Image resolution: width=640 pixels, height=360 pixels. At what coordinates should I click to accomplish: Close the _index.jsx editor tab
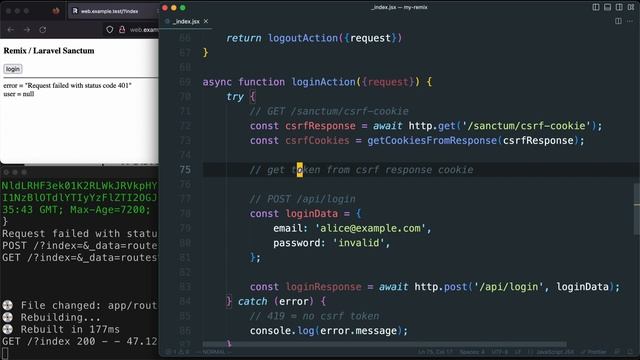tap(206, 21)
